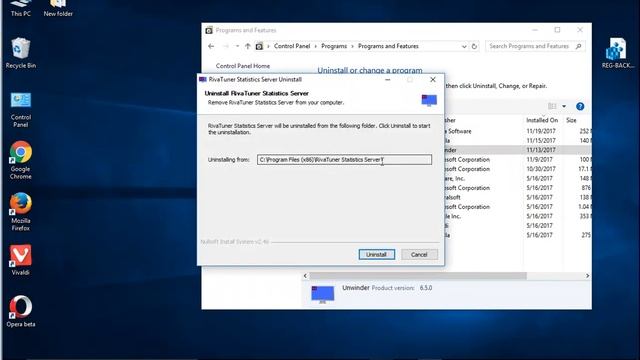This screenshot has height=360, width=640.
Task: Click scrollbar right arrow
Action: [x=587, y=276]
